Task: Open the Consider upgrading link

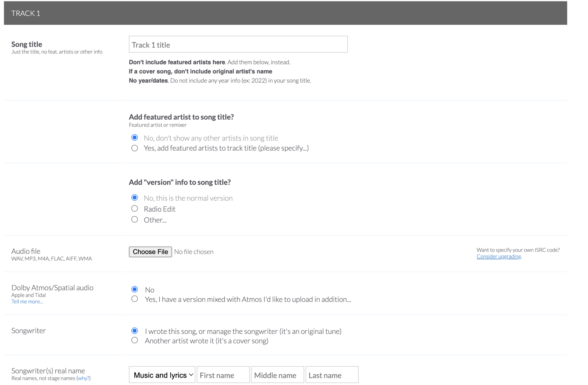Action: coord(498,257)
